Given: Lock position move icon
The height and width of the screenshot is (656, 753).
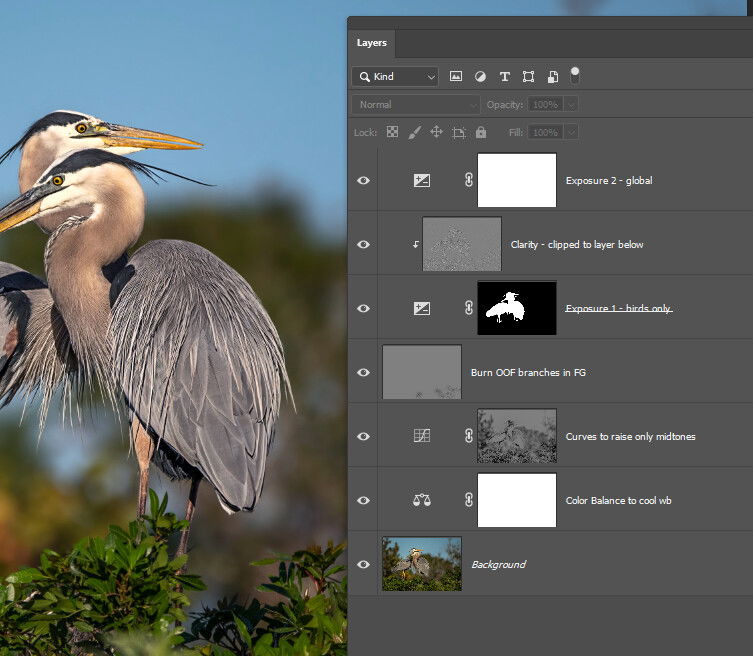Looking at the screenshot, I should point(436,132).
